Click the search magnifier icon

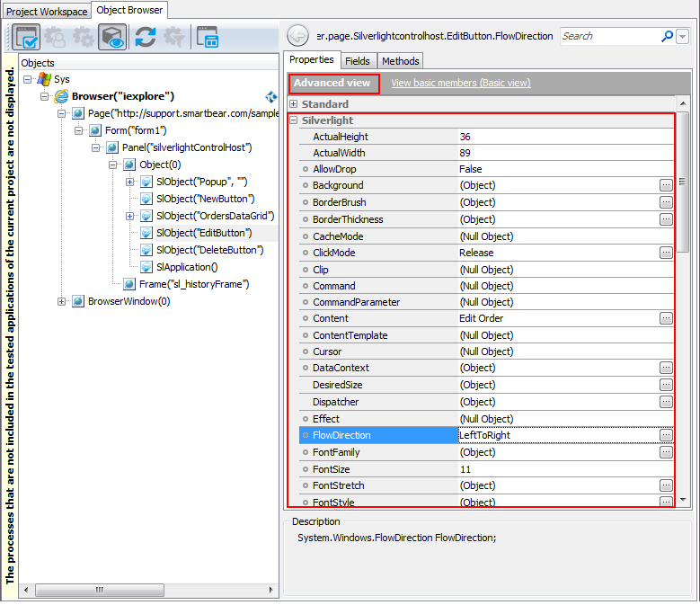(x=667, y=36)
